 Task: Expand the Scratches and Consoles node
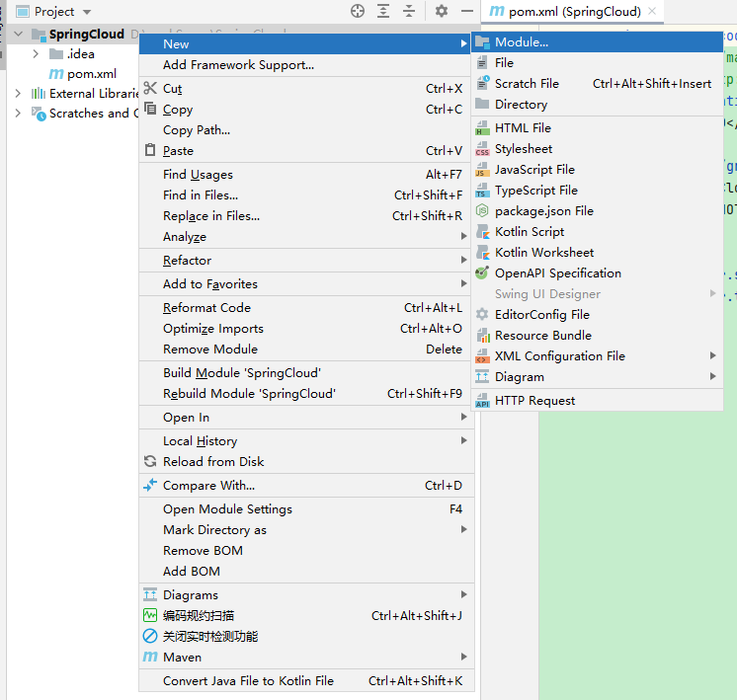coord(18,113)
